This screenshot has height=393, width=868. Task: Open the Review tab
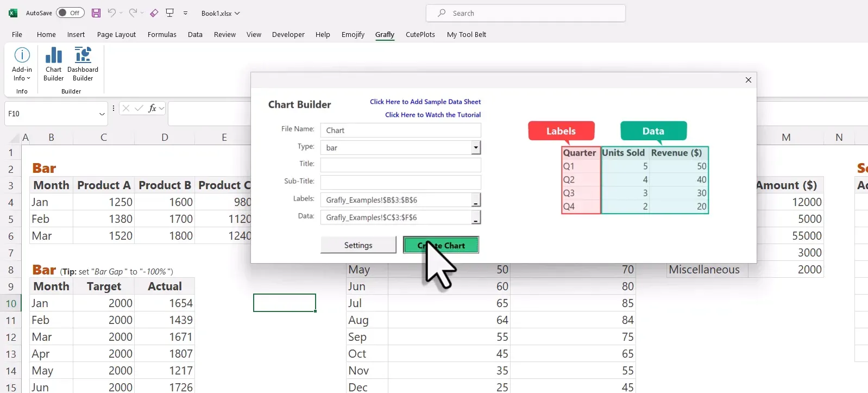pos(225,34)
